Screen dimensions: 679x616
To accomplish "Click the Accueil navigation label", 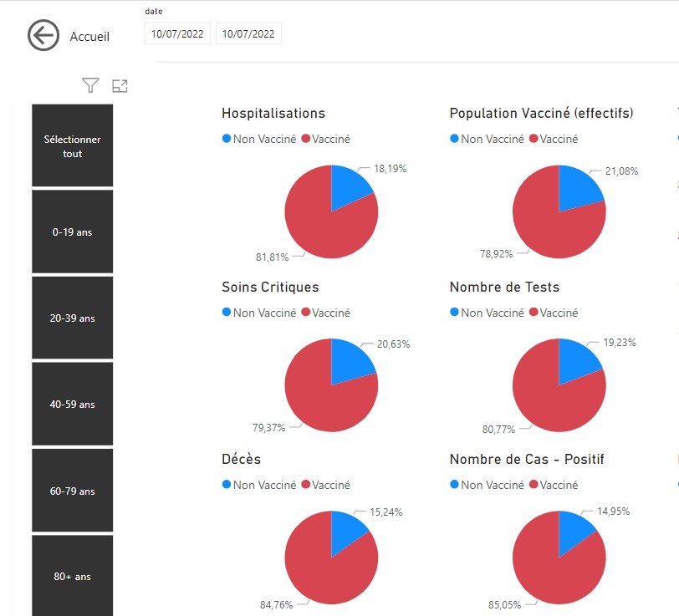I will tap(89, 37).
